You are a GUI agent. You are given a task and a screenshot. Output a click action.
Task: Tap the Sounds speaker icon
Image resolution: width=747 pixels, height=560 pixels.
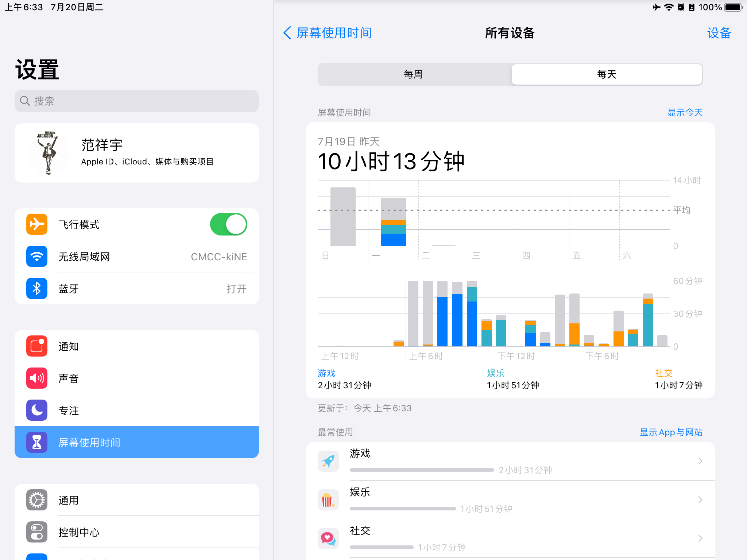point(37,378)
